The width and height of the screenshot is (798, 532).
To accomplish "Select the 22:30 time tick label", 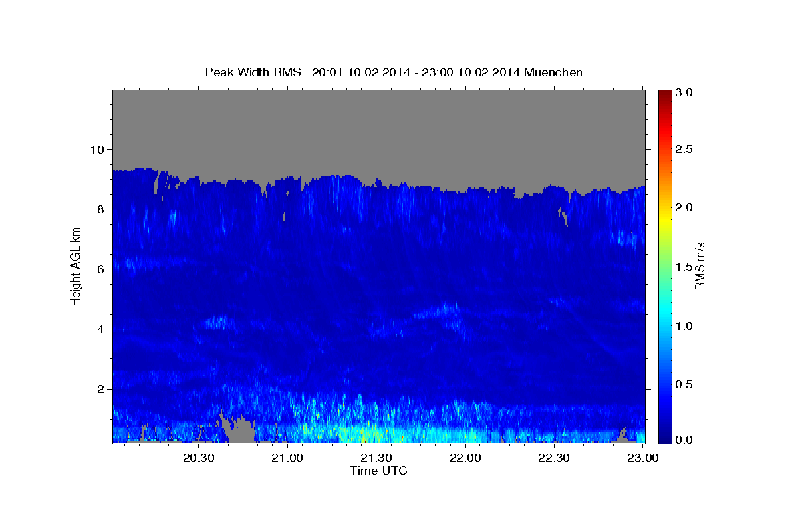I will pyautogui.click(x=554, y=458).
